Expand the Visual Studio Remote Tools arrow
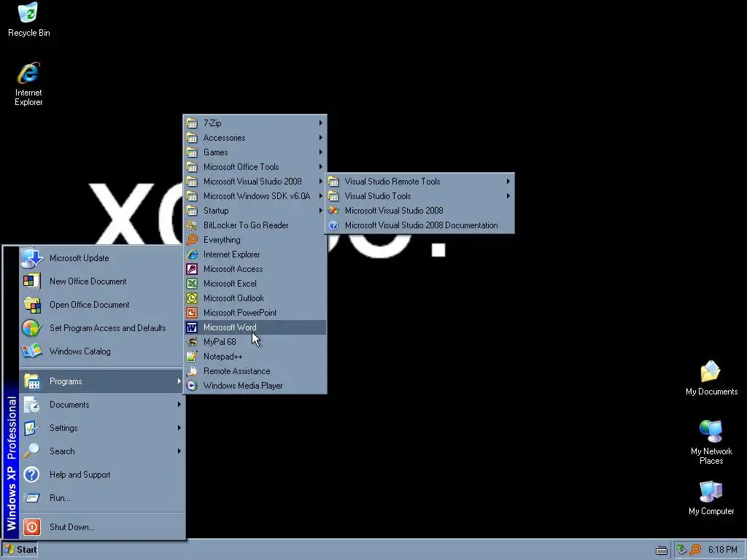 coord(508,182)
